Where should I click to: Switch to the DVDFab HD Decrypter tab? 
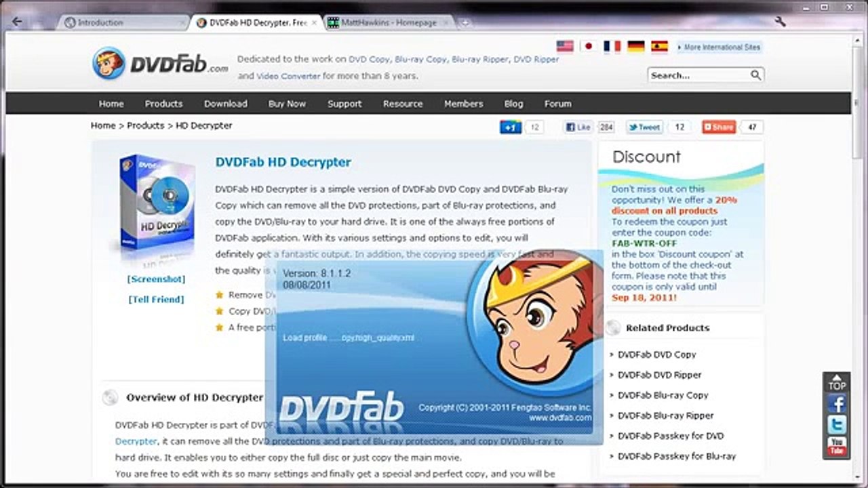[256, 22]
